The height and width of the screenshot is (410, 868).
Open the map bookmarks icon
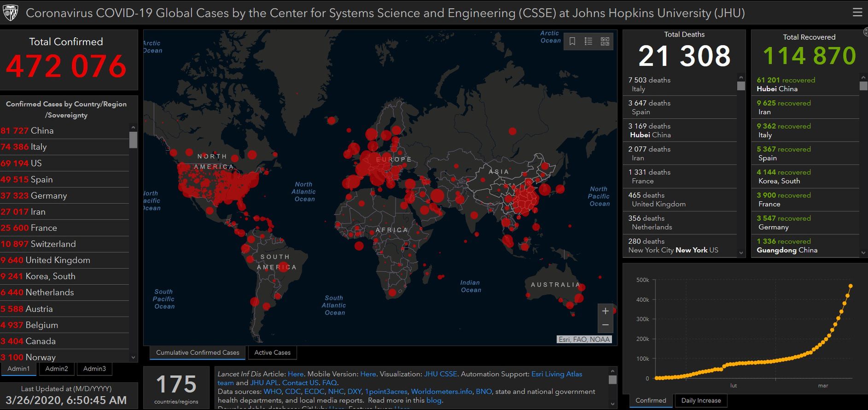pyautogui.click(x=572, y=41)
